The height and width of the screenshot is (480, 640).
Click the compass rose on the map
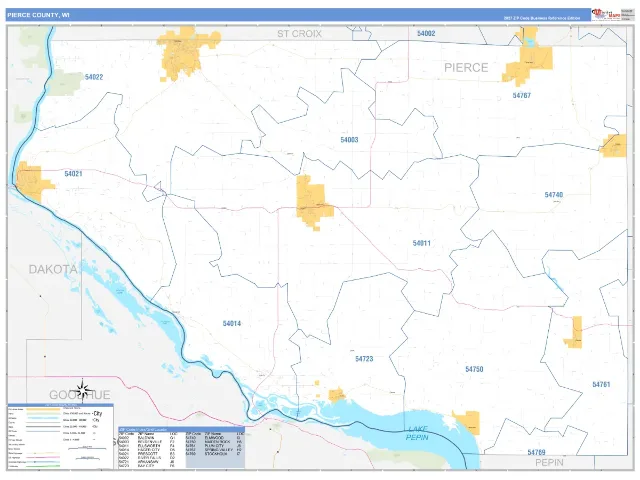(82, 391)
